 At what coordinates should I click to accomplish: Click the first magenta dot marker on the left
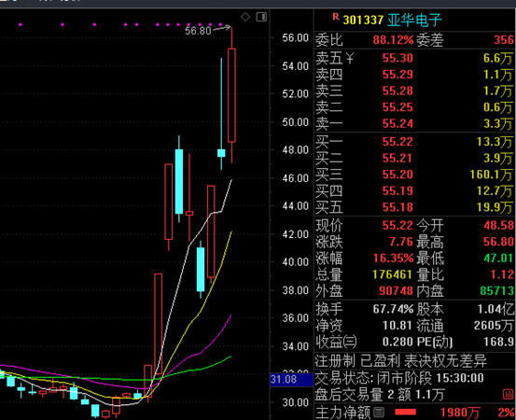click(21, 24)
